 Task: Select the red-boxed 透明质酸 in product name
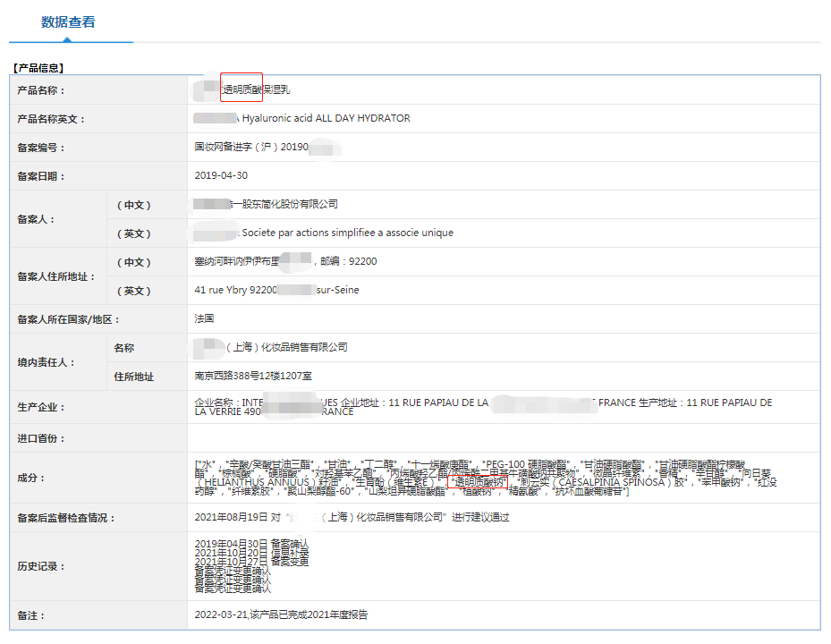(x=241, y=89)
